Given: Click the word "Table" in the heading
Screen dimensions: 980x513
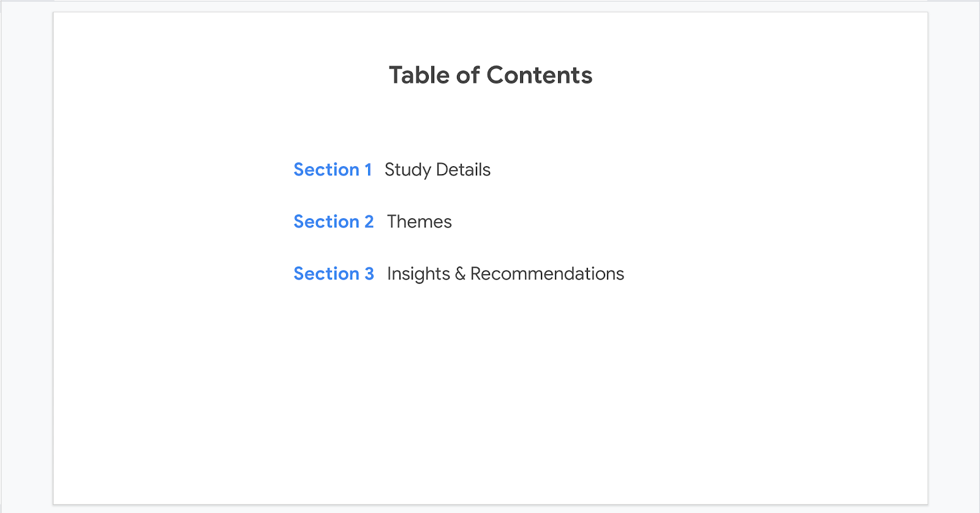Looking at the screenshot, I should 420,75.
